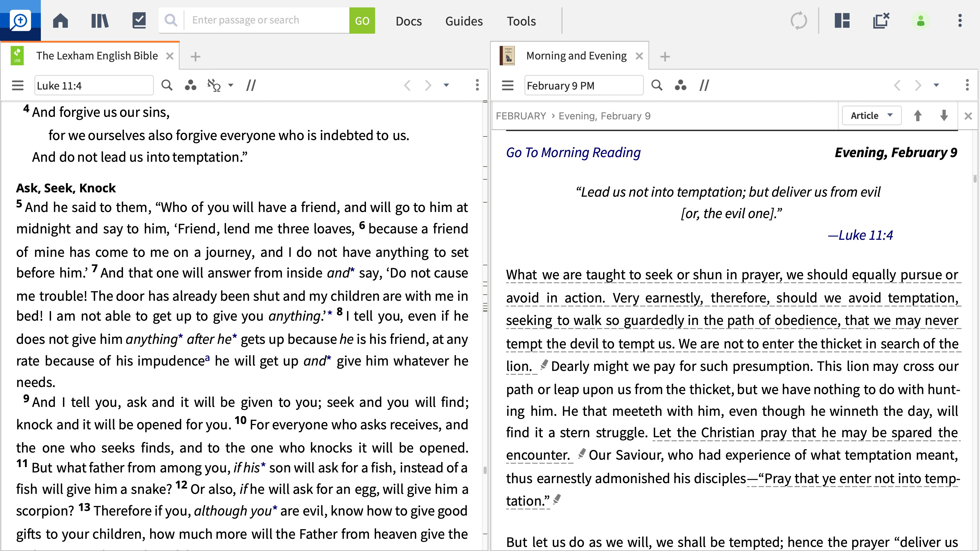
Task: Click the 'Evening, February 9' article title
Action: click(x=896, y=153)
